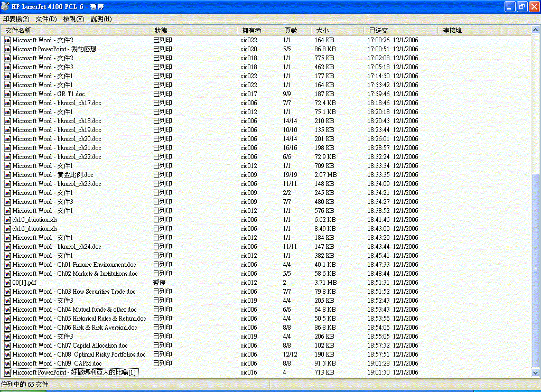Click the submitted time 17:00:26 12/1/2006
The height and width of the screenshot is (392, 541).
[x=393, y=40]
